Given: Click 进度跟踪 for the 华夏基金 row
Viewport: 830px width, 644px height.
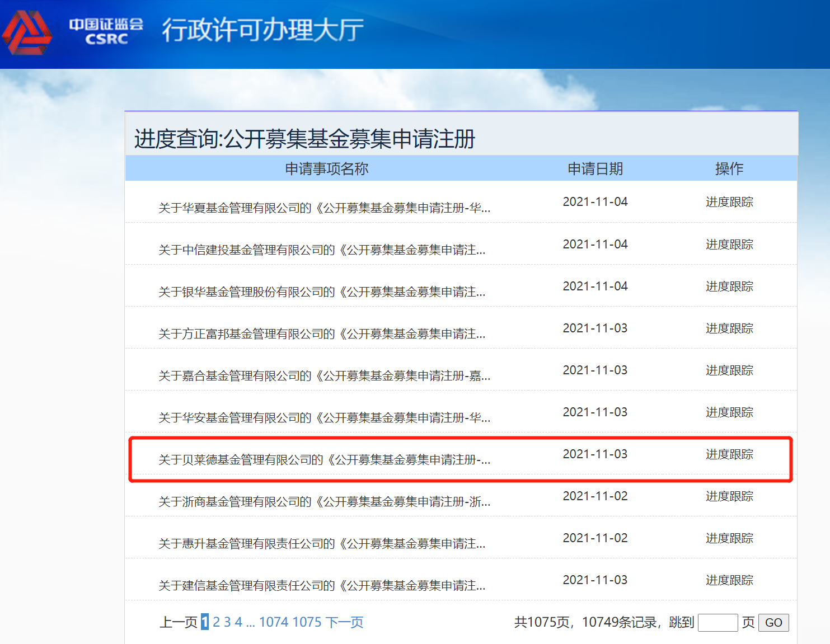Looking at the screenshot, I should [729, 202].
